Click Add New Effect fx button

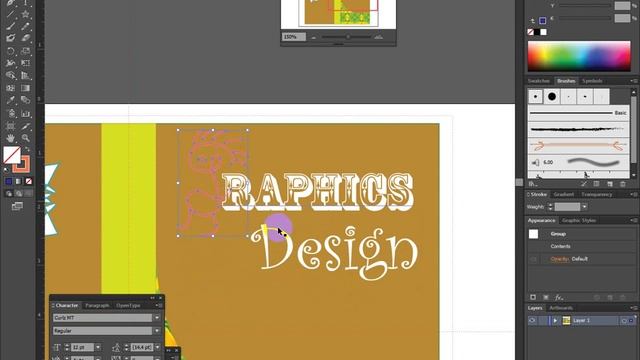[559, 298]
